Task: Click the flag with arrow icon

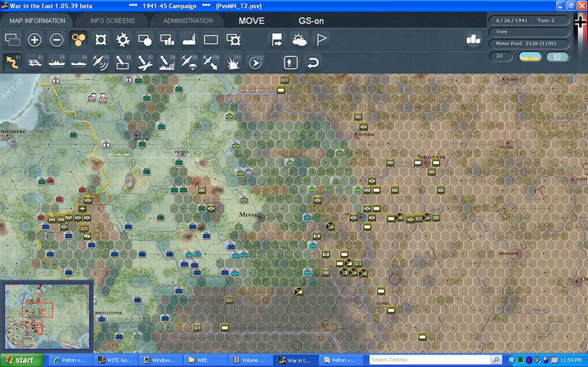Action: (277, 40)
